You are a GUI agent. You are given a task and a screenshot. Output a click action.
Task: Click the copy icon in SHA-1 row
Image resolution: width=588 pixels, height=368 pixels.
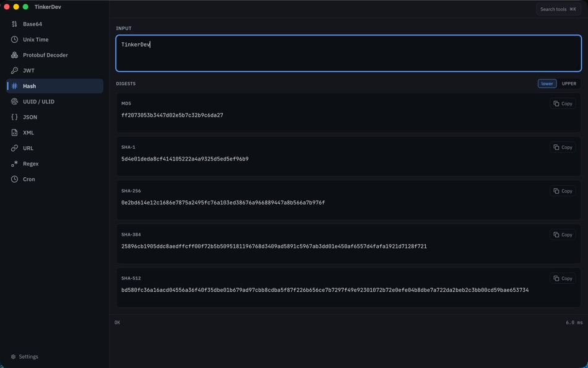click(556, 147)
